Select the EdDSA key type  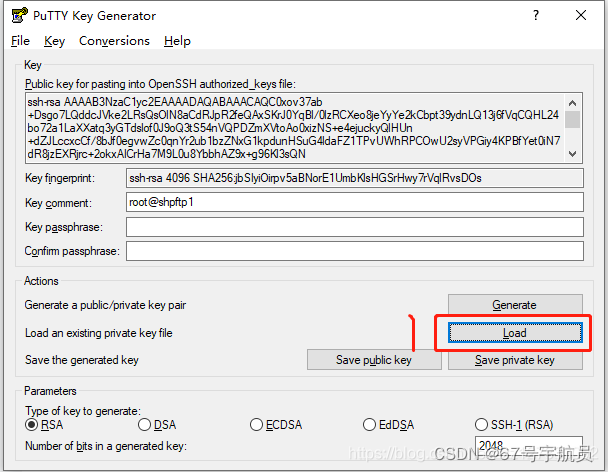coord(388,425)
